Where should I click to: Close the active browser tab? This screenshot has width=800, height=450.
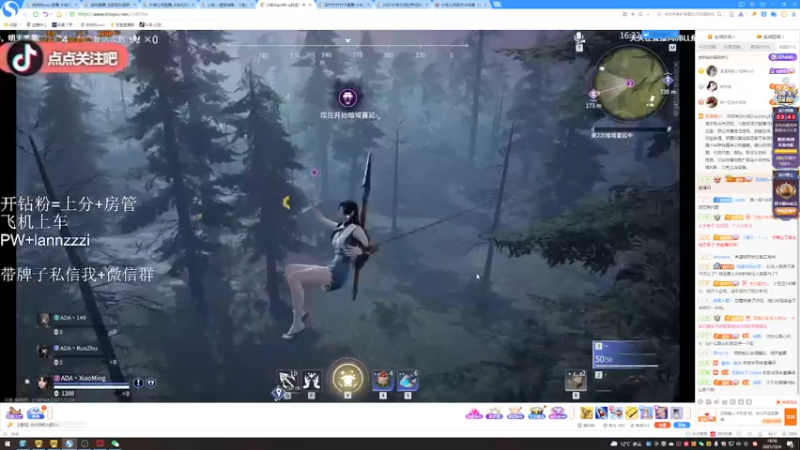(x=310, y=5)
